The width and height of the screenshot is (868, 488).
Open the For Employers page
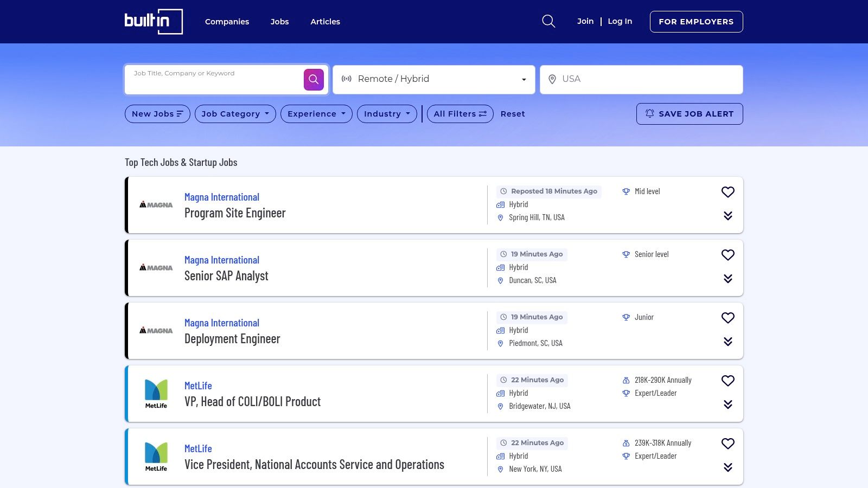click(697, 22)
